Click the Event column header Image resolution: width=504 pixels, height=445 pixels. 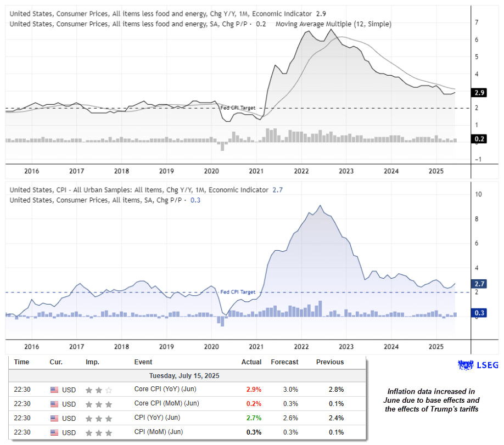click(x=143, y=362)
